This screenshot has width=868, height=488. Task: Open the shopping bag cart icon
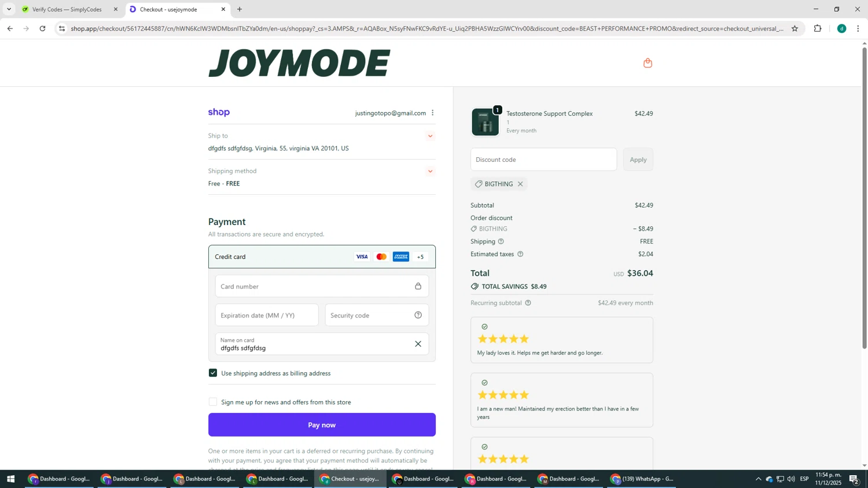(x=648, y=63)
